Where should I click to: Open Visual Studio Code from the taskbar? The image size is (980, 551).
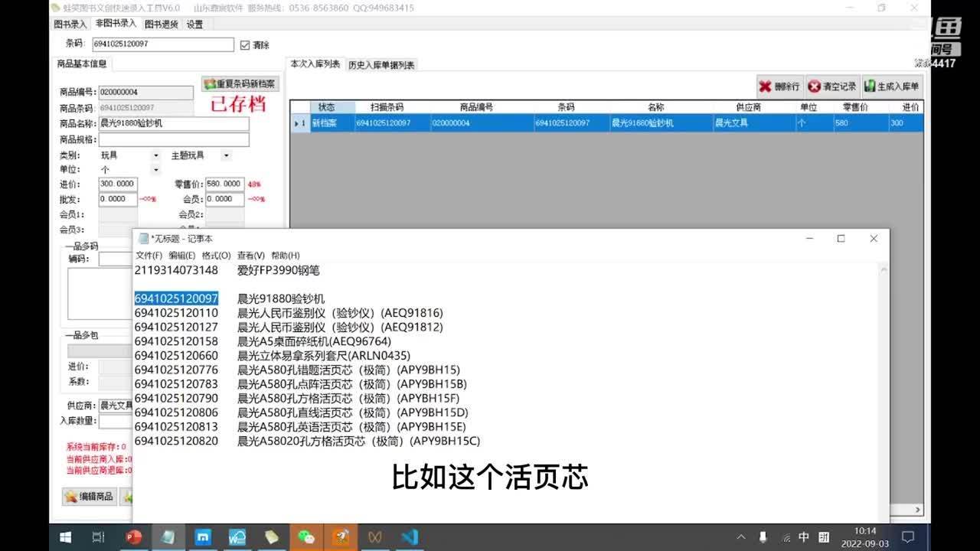click(410, 536)
